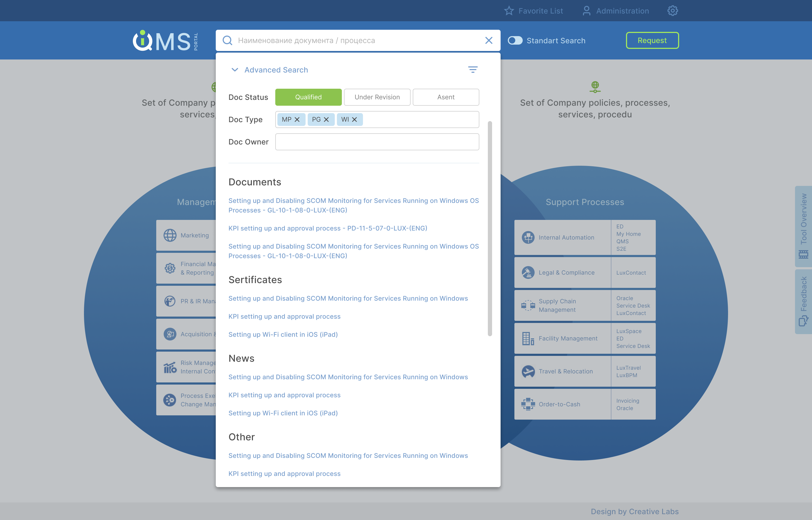Clear search field with X icon
The image size is (812, 520).
[488, 41]
